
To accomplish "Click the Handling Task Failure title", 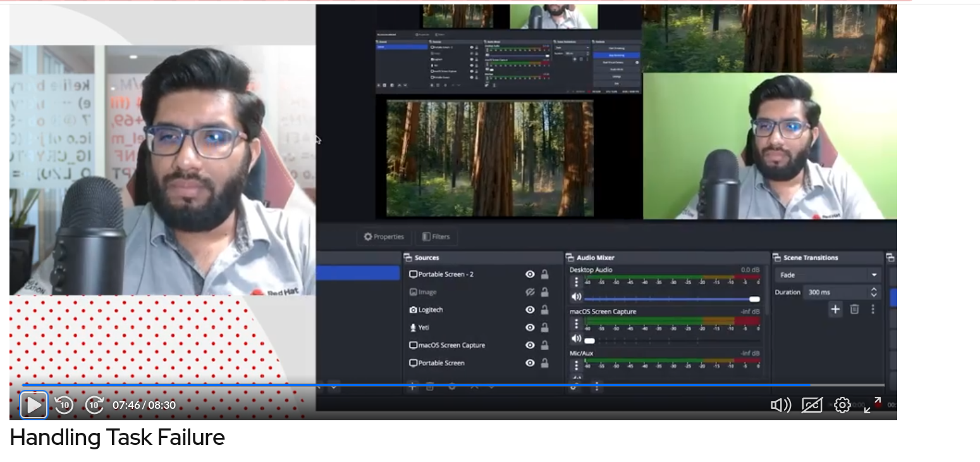I will tap(118, 437).
